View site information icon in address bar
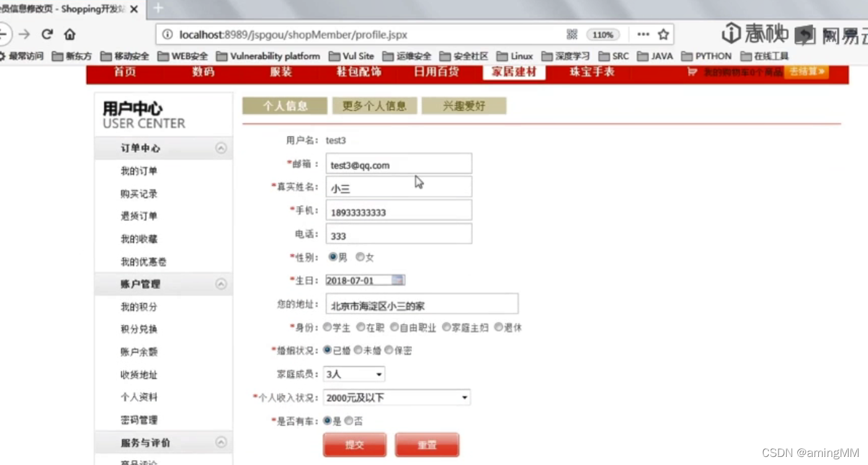This screenshot has width=868, height=465. tap(167, 35)
